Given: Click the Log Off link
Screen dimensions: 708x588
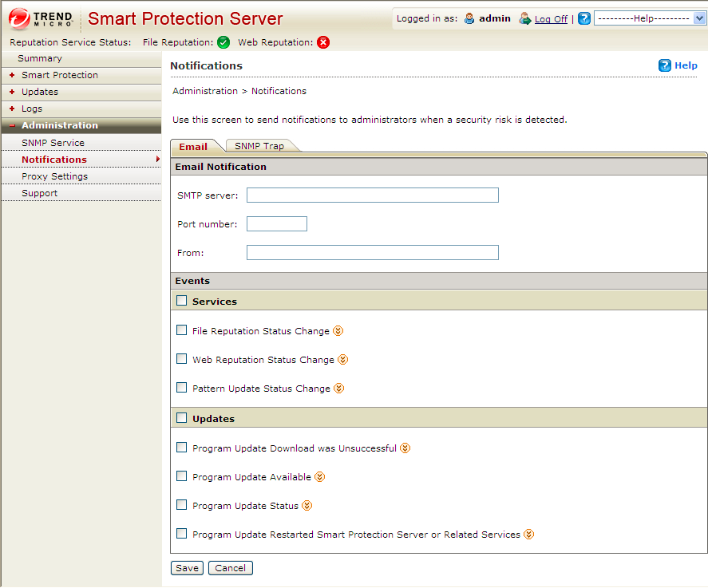Looking at the screenshot, I should pos(551,18).
